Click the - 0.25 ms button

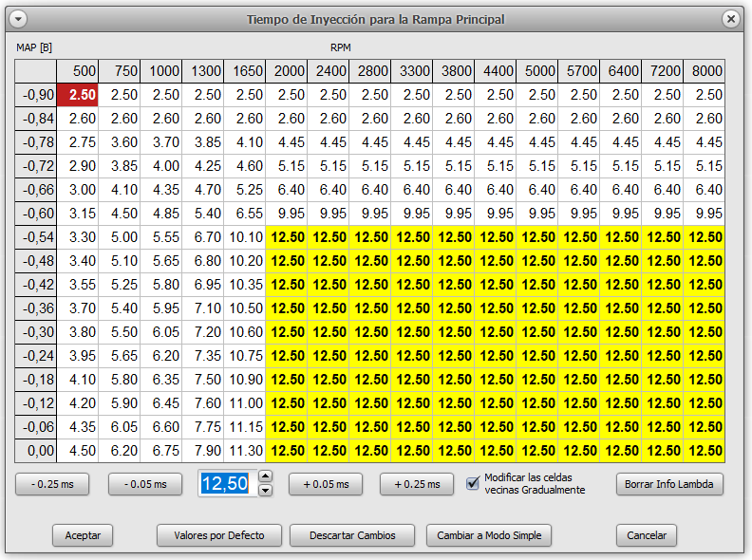point(52,484)
